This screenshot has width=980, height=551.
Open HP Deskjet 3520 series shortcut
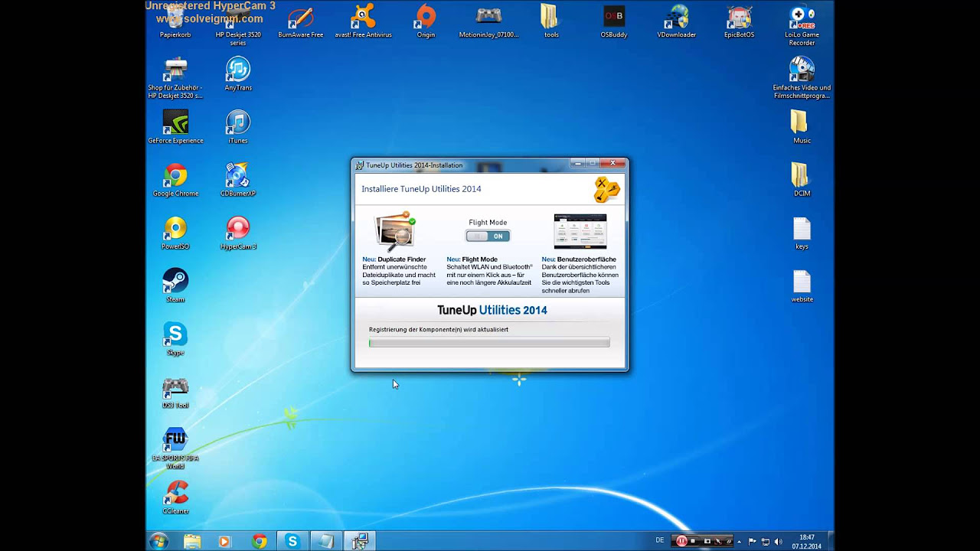(238, 24)
